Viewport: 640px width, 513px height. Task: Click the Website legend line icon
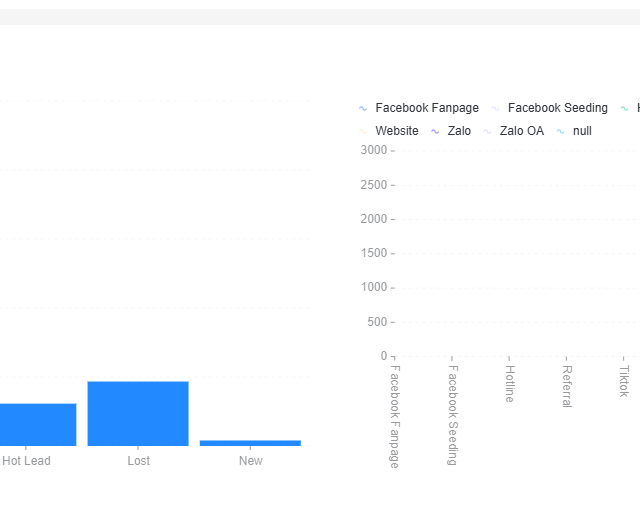[363, 131]
